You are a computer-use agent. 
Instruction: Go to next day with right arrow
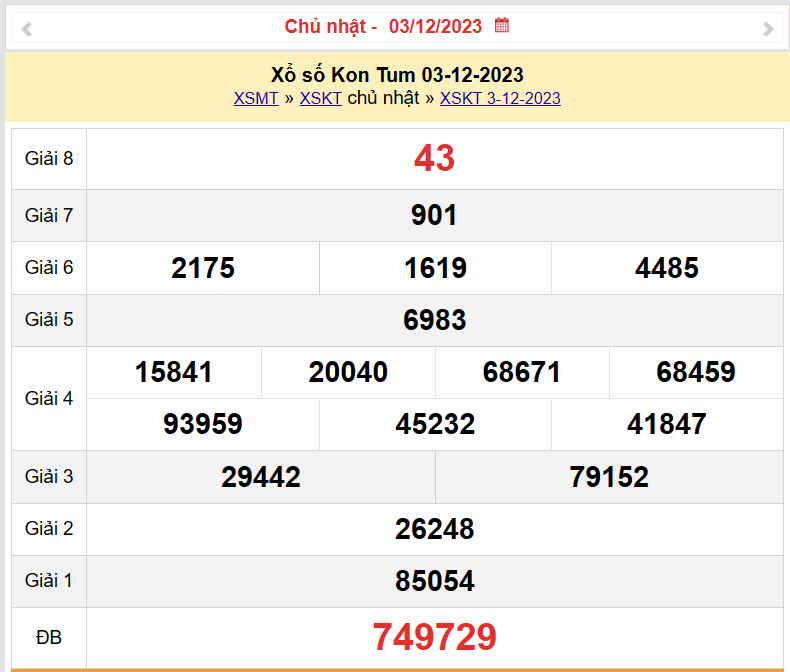[x=768, y=29]
